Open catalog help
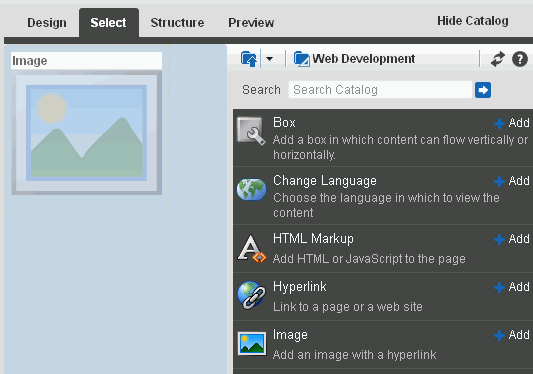 (520, 59)
